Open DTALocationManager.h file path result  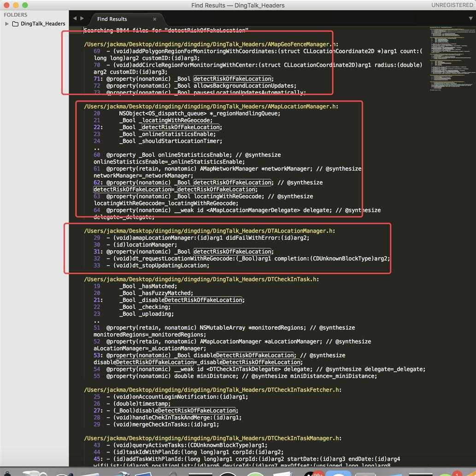[210, 231]
